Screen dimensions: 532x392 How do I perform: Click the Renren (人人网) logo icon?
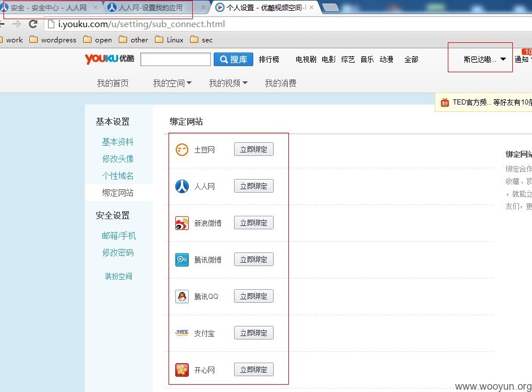pos(182,186)
